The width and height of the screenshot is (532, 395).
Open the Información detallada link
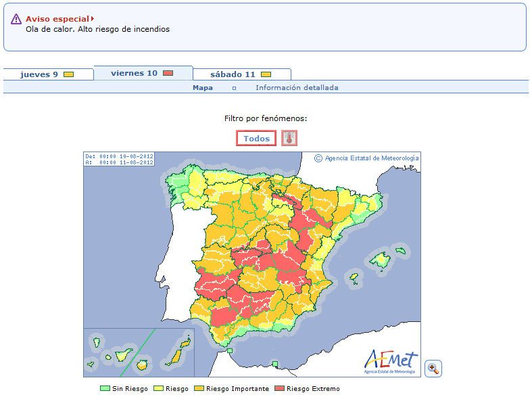pyautogui.click(x=297, y=88)
